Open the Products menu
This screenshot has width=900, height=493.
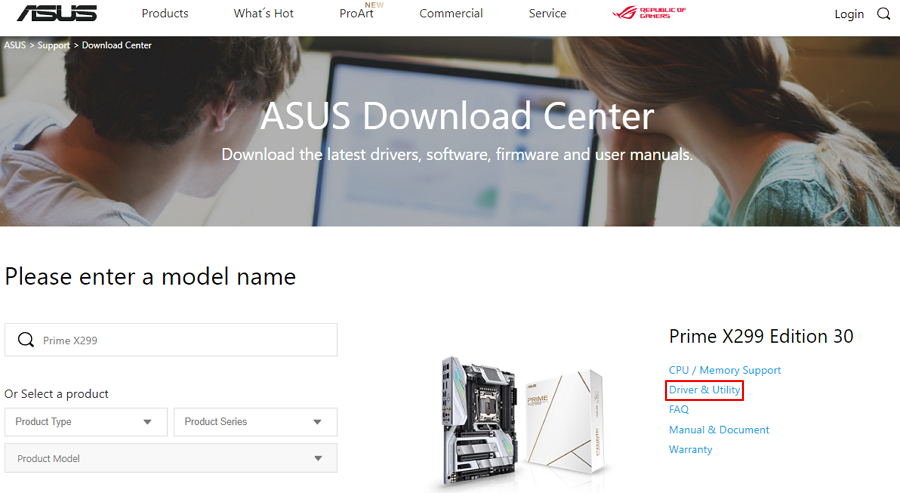pos(165,13)
